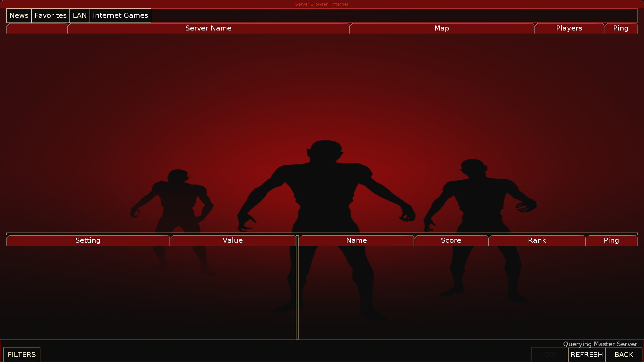Sort server rules by Setting column

click(88, 240)
